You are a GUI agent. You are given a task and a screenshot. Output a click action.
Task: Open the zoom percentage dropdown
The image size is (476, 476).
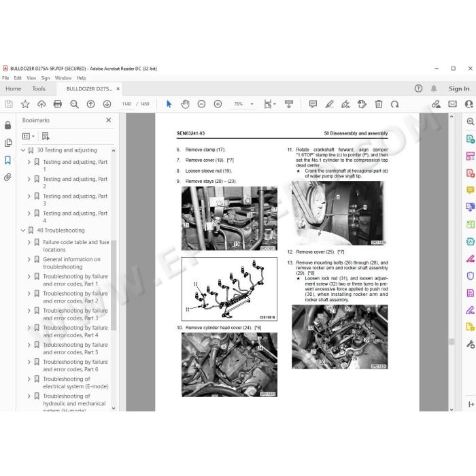252,104
